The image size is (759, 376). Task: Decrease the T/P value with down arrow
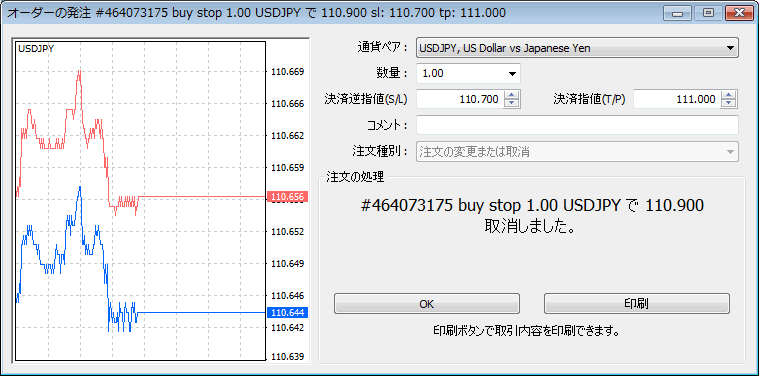pyautogui.click(x=729, y=104)
